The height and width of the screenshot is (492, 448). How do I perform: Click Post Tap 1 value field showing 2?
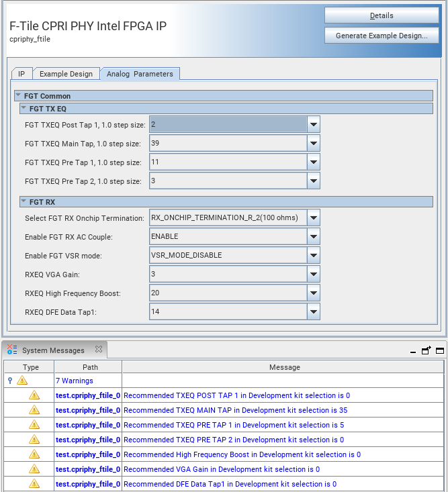(228, 125)
